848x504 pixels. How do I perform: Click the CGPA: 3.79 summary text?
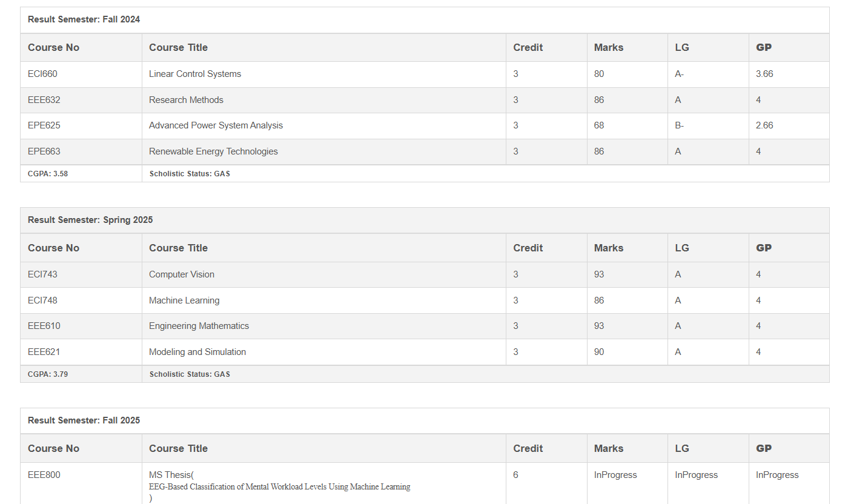48,374
